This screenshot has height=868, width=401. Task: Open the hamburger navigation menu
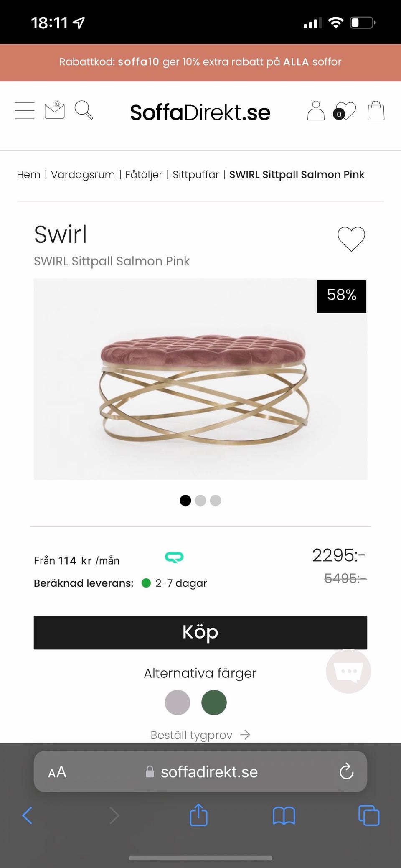(x=25, y=111)
